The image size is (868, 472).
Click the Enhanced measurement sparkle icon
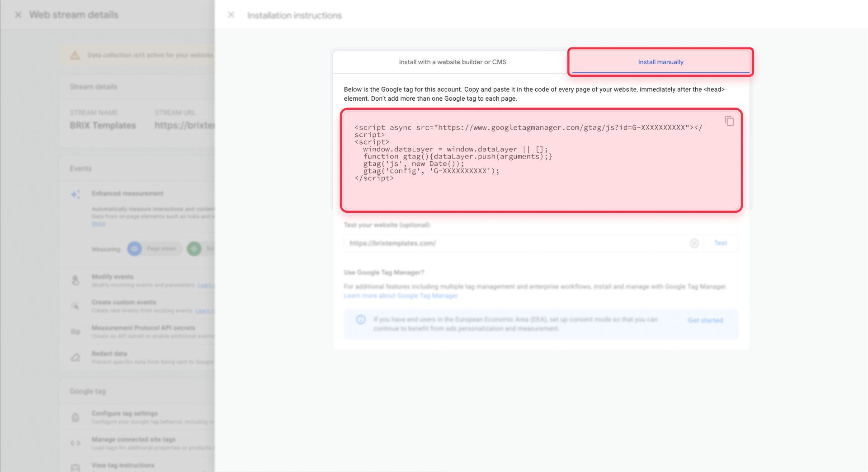point(75,194)
